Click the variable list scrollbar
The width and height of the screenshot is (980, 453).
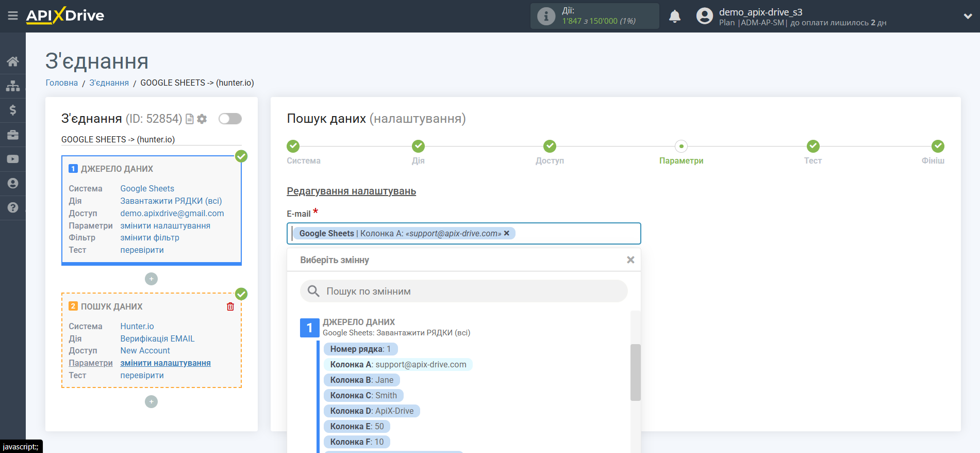click(635, 372)
